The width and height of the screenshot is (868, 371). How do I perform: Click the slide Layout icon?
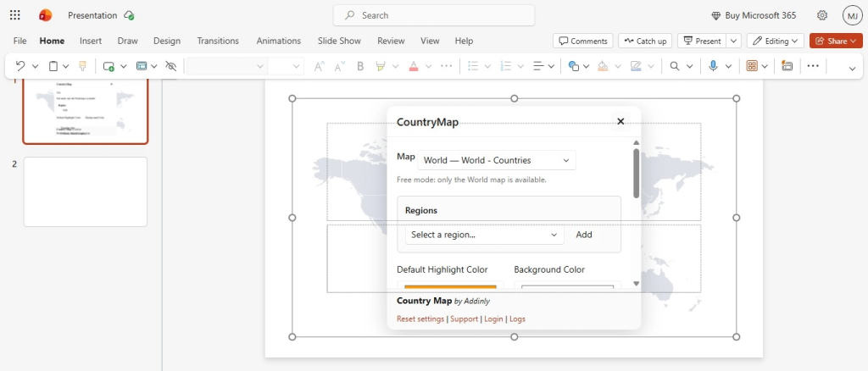coord(142,66)
